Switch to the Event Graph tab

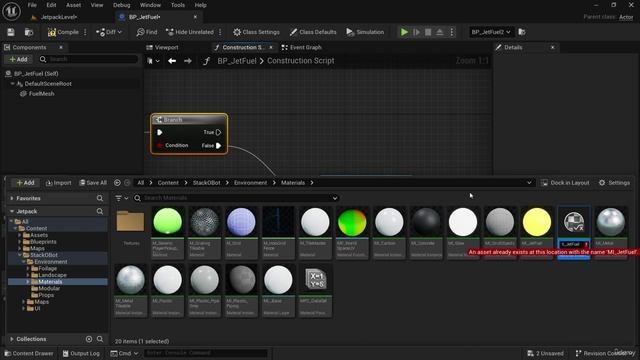coord(301,47)
